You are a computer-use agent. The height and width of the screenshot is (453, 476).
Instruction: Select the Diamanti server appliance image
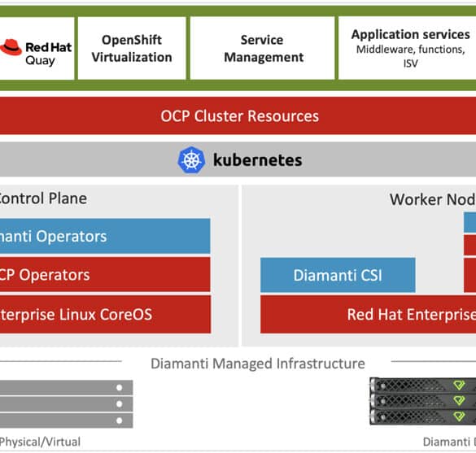click(x=423, y=401)
